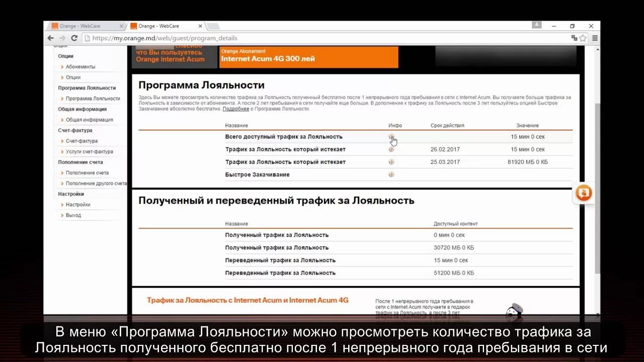Click Всего доступный трафик за Лояльность label
Viewport: 644px width, 362px height.
284,137
